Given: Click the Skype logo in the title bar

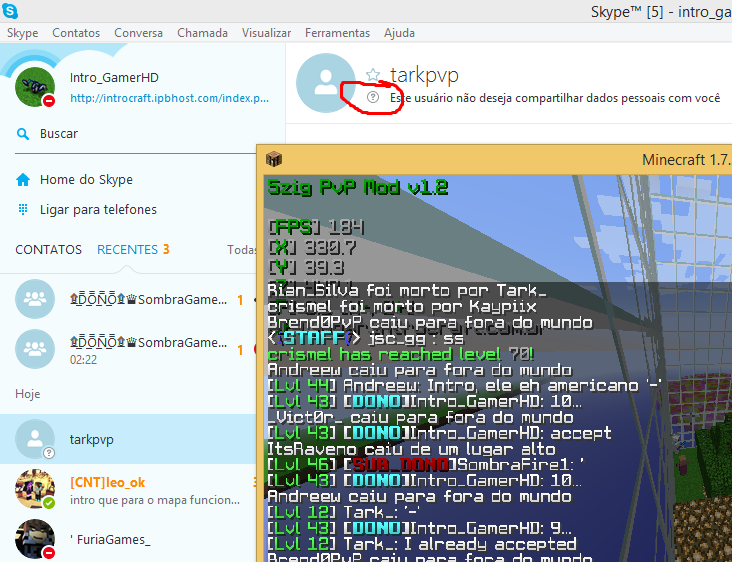Looking at the screenshot, I should (x=10, y=10).
